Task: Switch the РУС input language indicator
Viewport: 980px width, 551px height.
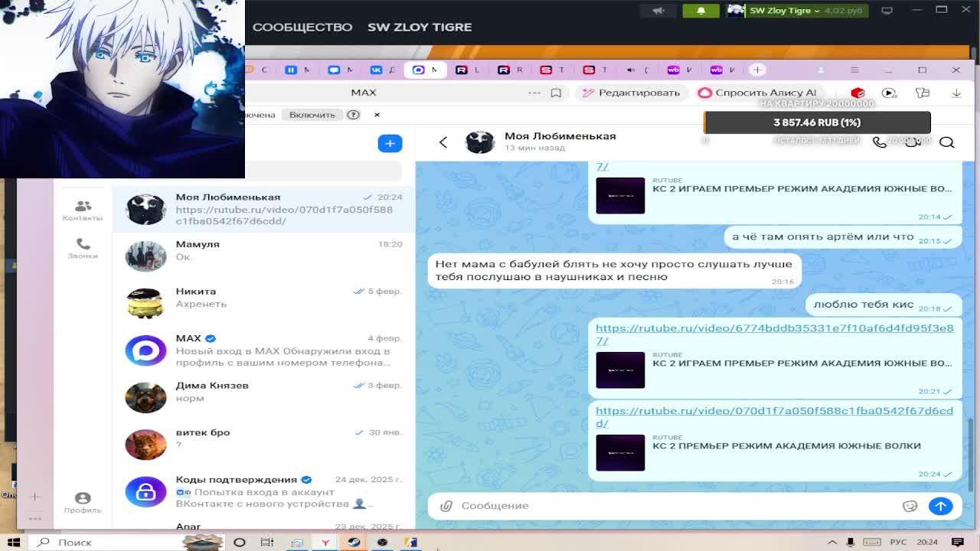Action: [897, 542]
